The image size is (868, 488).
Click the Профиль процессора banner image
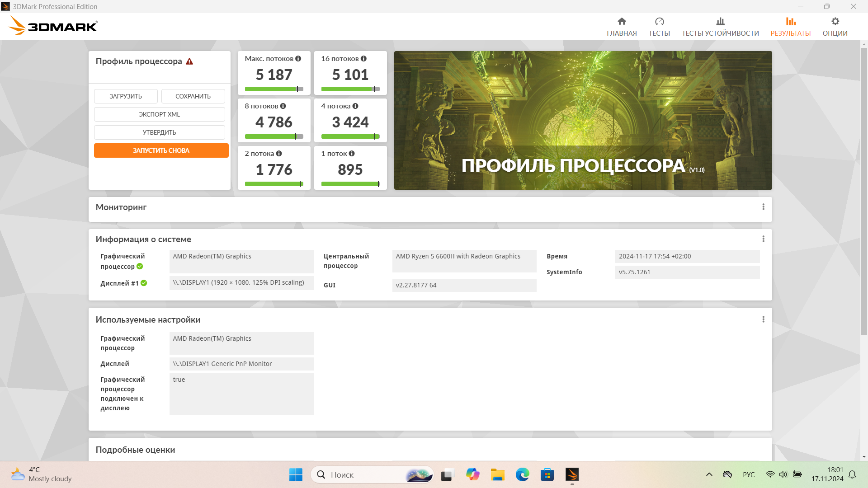click(582, 120)
